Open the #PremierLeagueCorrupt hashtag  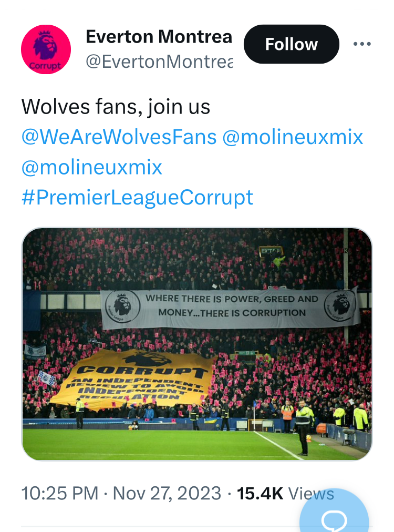point(137,198)
